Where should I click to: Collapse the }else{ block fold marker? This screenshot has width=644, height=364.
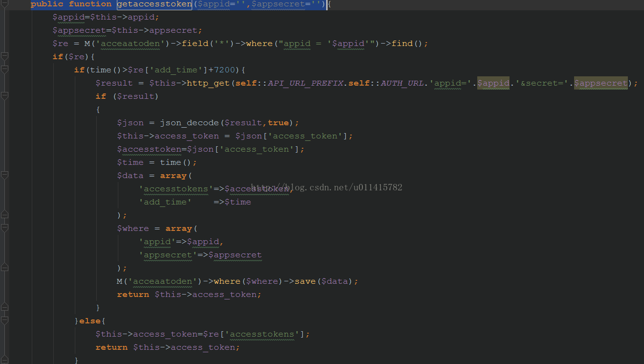[4, 320]
